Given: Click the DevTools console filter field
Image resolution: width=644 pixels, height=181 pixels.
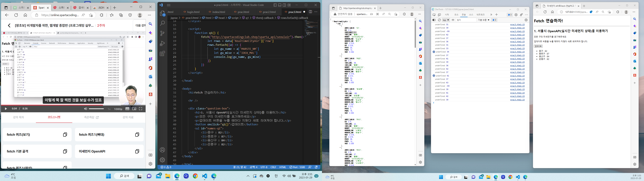Looking at the screenshot, I should (466, 20).
